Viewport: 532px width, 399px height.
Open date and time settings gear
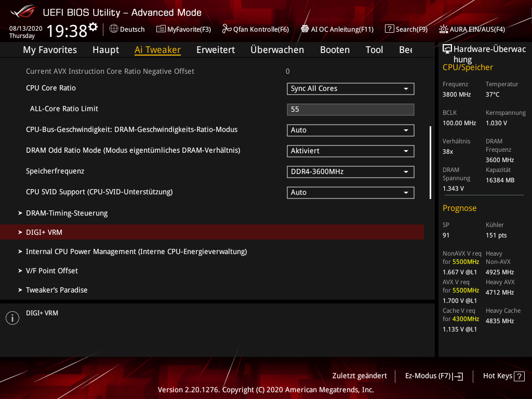coord(93,26)
